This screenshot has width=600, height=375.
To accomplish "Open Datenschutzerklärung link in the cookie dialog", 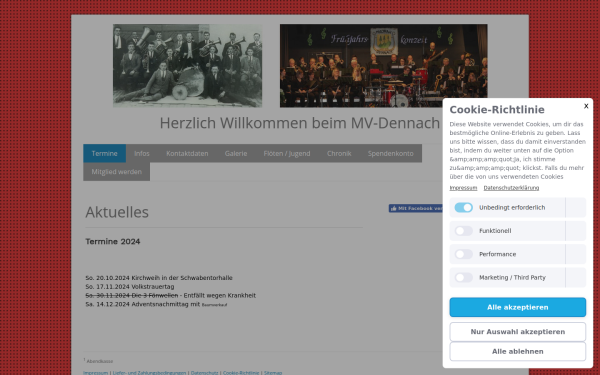I will click(511, 188).
